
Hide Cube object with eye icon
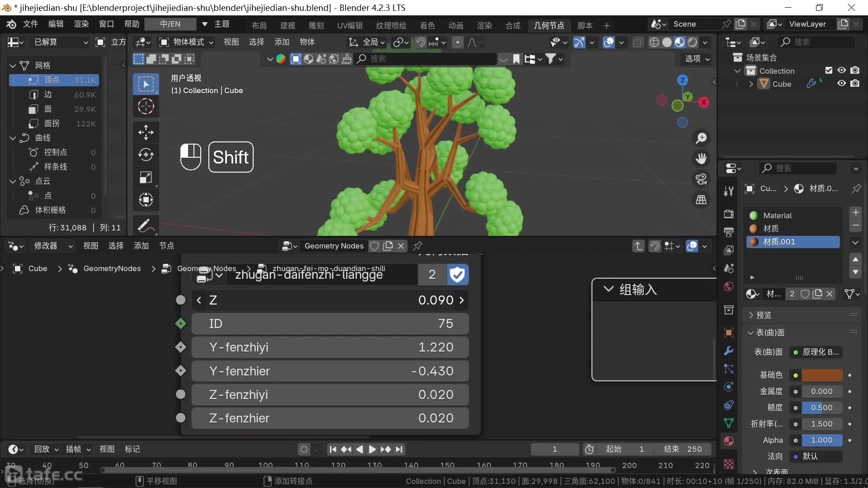841,84
